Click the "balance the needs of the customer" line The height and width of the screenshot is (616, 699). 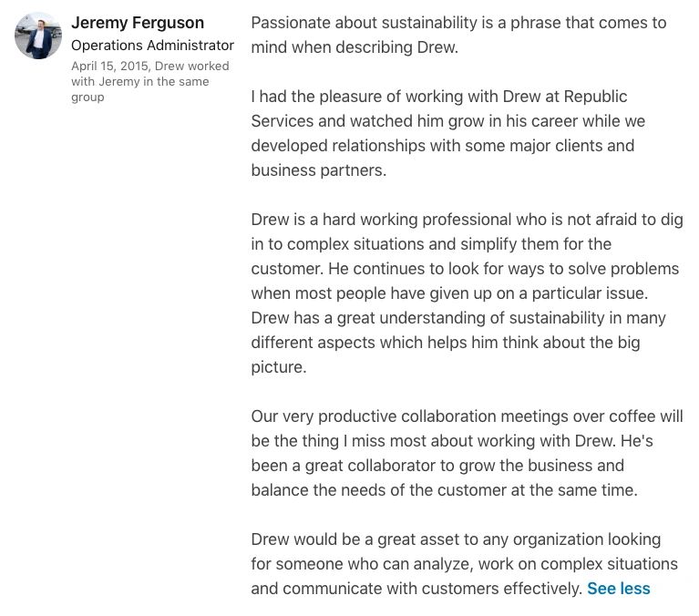[444, 490]
